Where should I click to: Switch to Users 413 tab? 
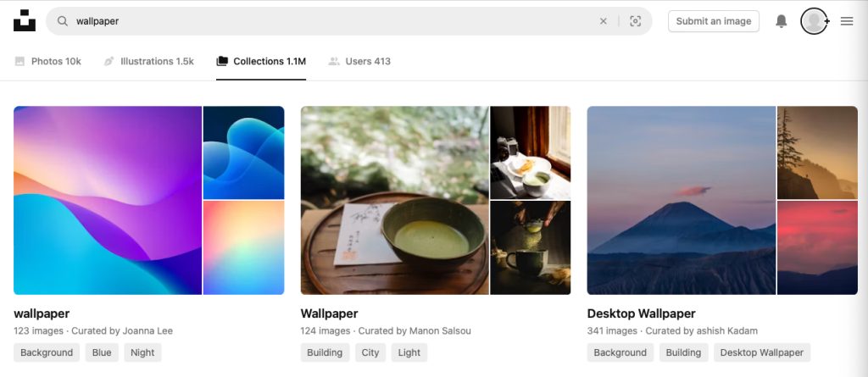coord(359,61)
